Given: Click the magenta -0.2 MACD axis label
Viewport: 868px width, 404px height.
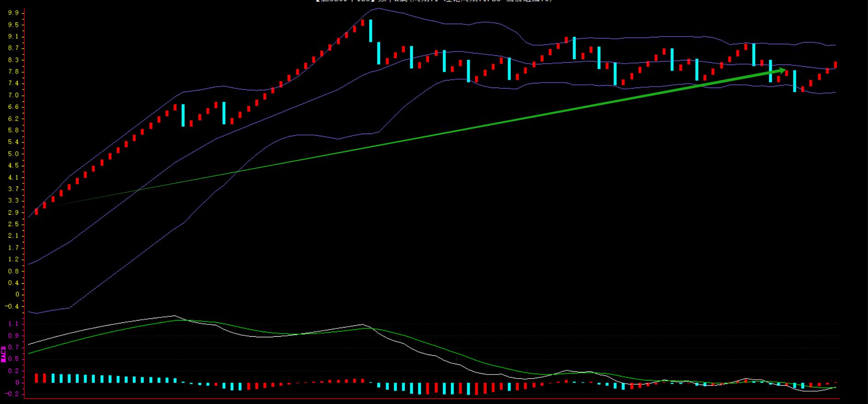Looking at the screenshot, I should pyautogui.click(x=13, y=394).
